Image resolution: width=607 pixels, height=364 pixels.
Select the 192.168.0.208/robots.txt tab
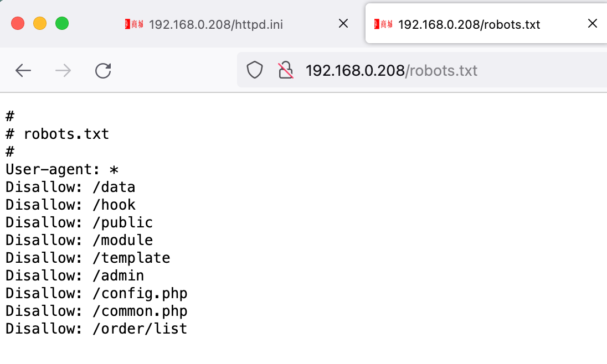tap(469, 24)
